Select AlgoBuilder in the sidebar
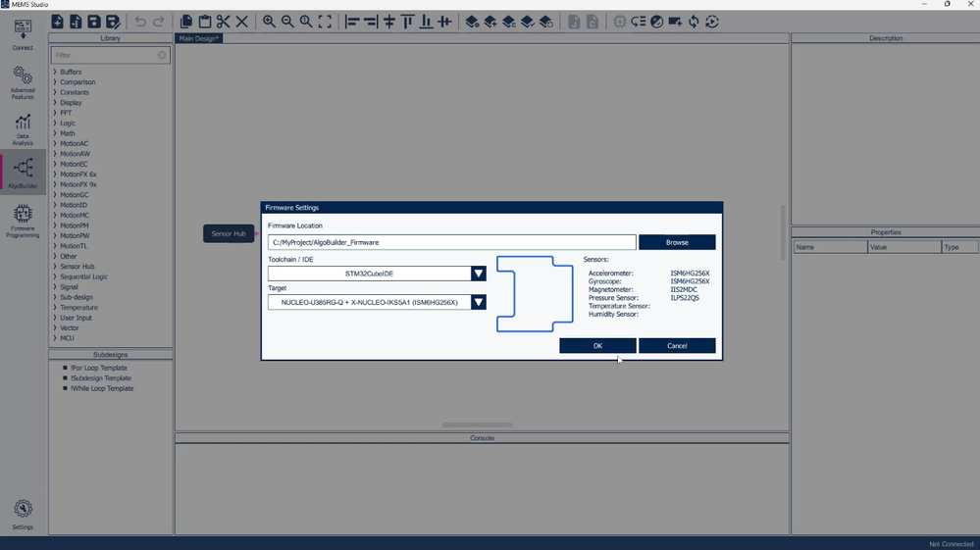This screenshot has width=980, height=550. coord(23,173)
